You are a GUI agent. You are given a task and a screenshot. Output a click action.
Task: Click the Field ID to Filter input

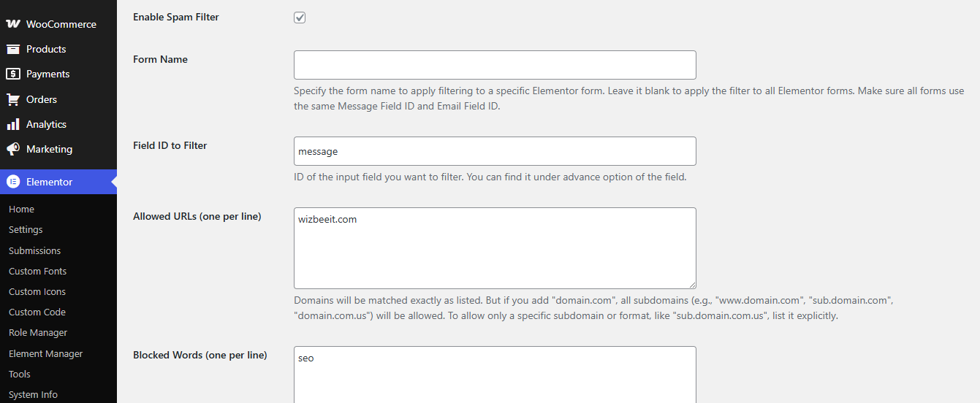[x=495, y=151]
